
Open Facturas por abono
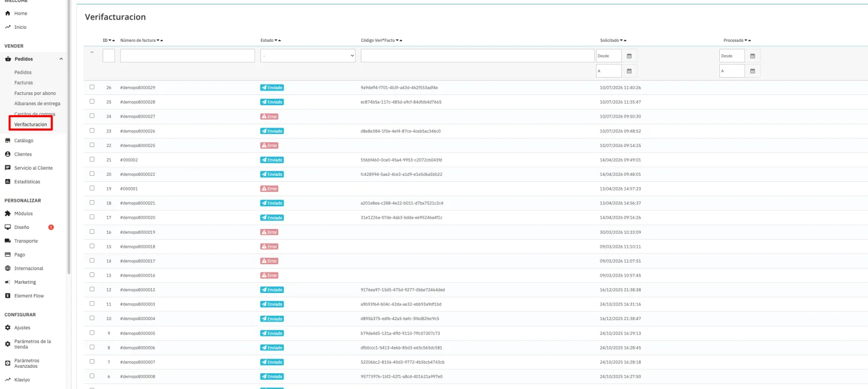pos(35,93)
